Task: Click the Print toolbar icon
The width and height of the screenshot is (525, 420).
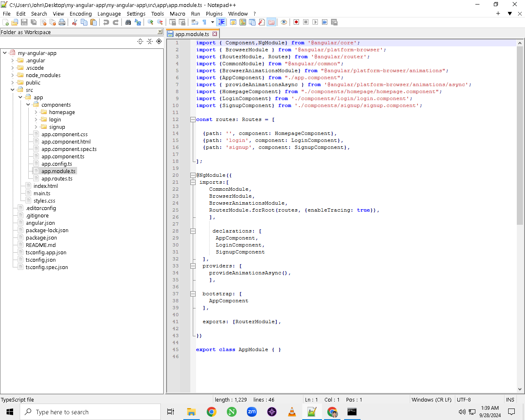Action: [62, 22]
